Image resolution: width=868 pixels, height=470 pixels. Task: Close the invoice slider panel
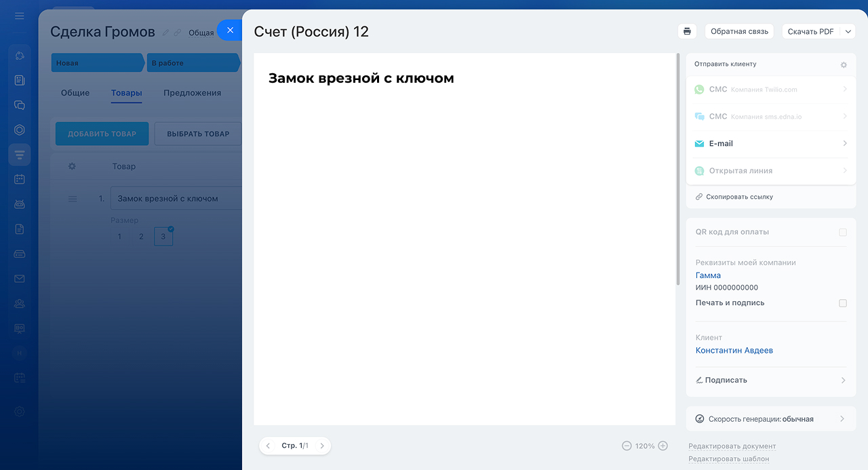[x=230, y=31]
